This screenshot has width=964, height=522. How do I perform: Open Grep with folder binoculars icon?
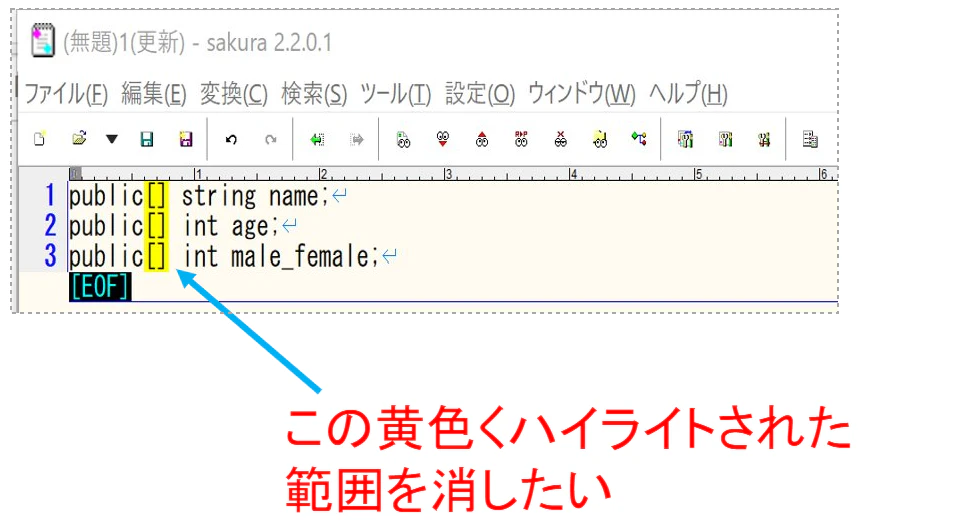(599, 140)
